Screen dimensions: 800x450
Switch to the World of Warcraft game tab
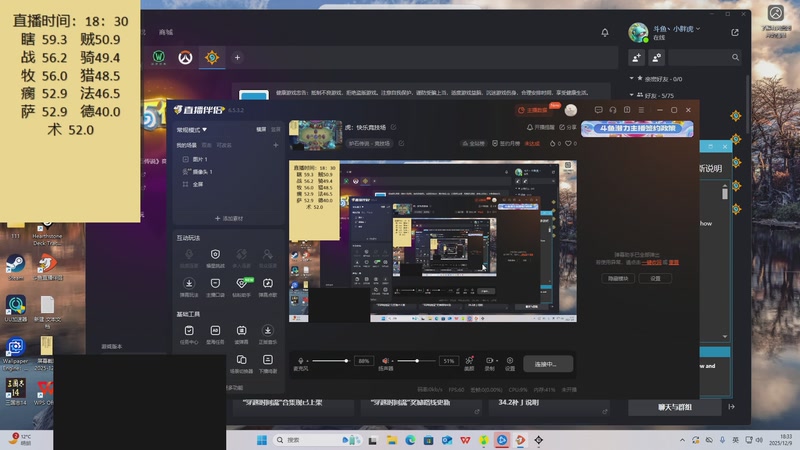159,57
